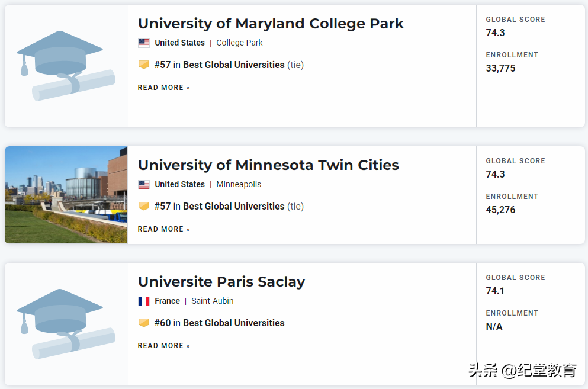
Task: Click Minnesota's gold ranking badge icon
Action: (x=144, y=206)
